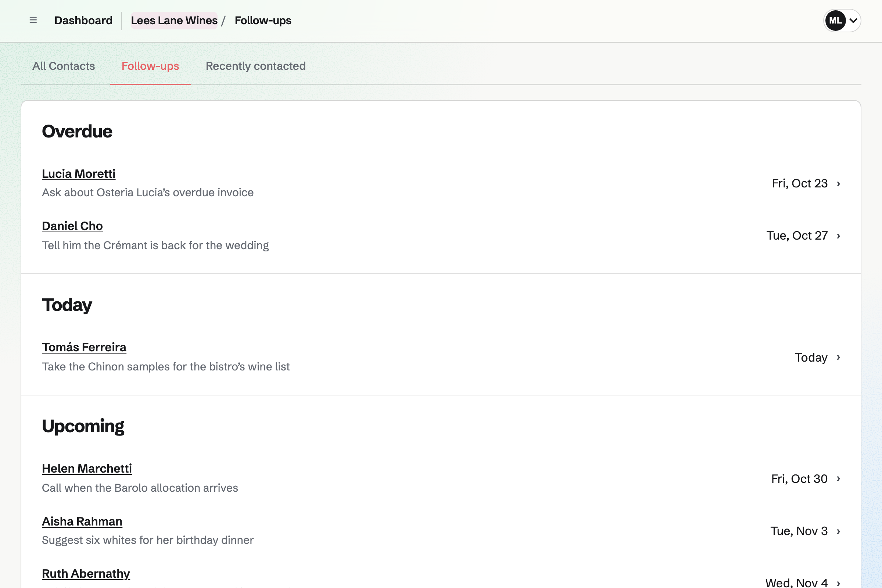Open Lucia Moretti's contact
This screenshot has height=588, width=882.
[x=79, y=173]
